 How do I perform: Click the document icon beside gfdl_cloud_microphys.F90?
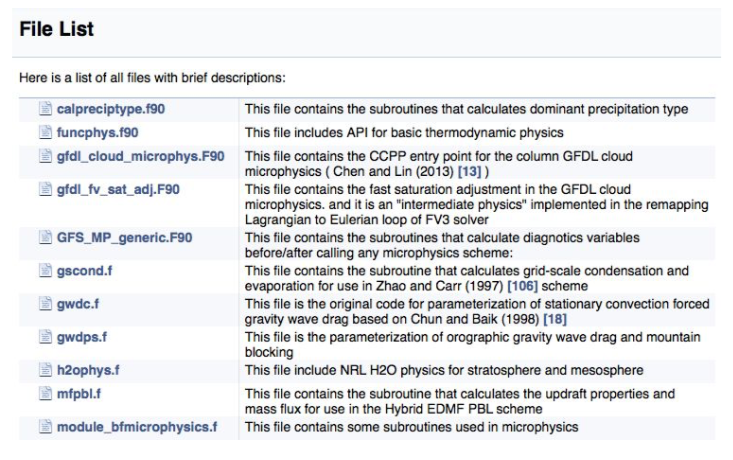click(x=45, y=156)
